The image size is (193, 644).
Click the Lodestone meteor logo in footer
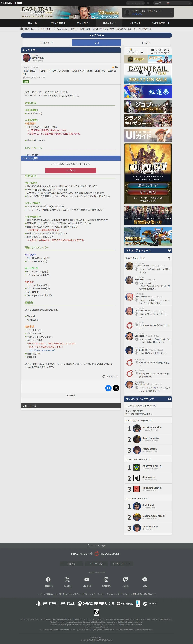(x=96, y=554)
